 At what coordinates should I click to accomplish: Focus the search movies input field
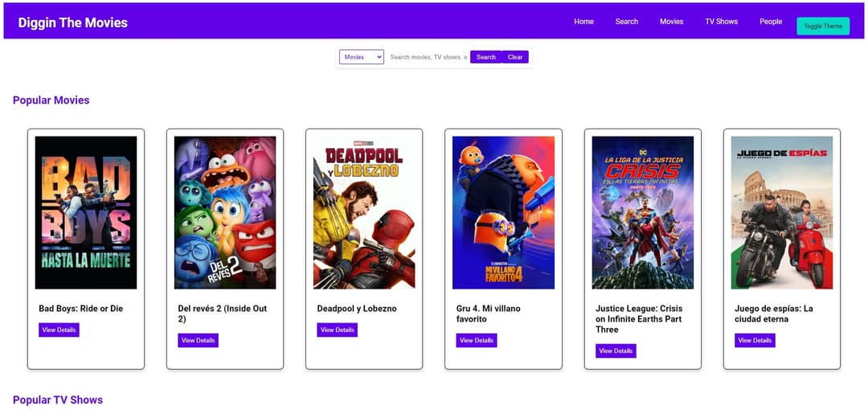point(428,57)
